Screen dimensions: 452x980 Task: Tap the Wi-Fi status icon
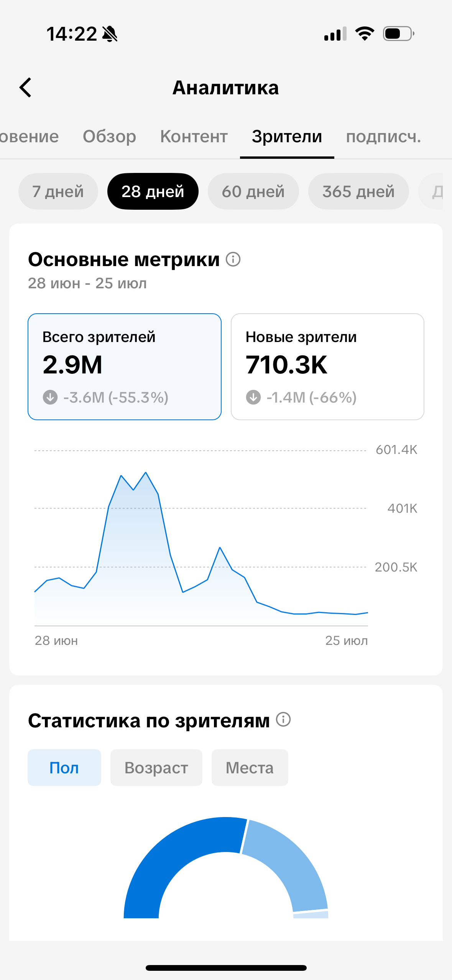pyautogui.click(x=365, y=34)
